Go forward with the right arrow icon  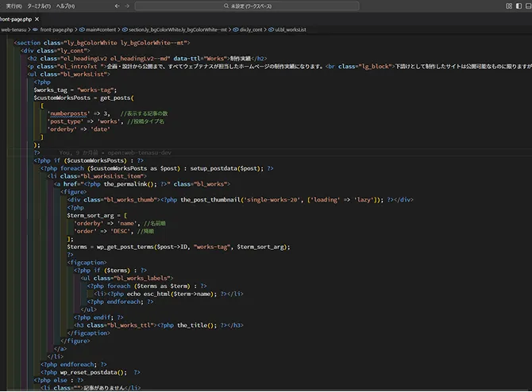[127, 6]
